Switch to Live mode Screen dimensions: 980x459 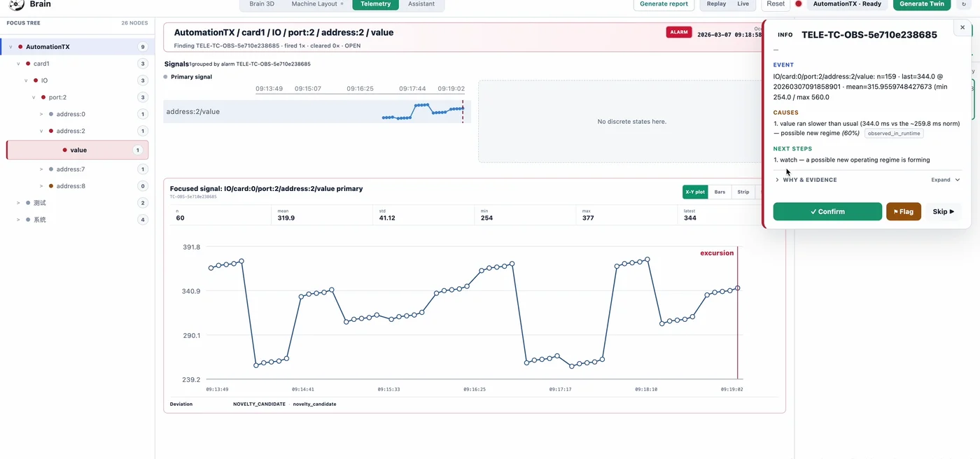tap(743, 4)
